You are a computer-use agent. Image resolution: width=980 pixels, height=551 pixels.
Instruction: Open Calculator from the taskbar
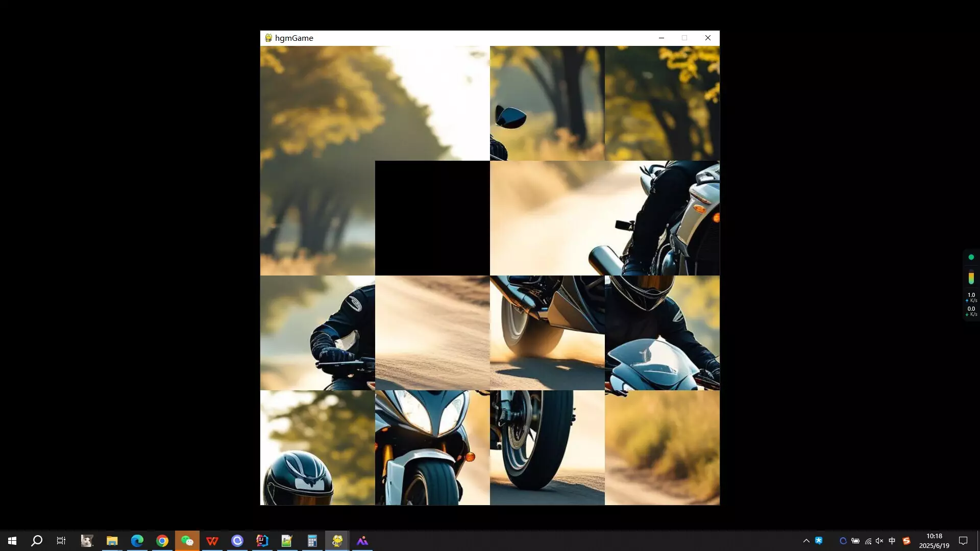312,541
